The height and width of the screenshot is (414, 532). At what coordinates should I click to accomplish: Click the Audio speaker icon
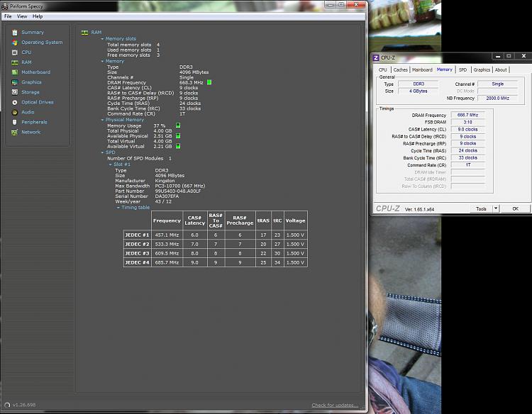15,112
